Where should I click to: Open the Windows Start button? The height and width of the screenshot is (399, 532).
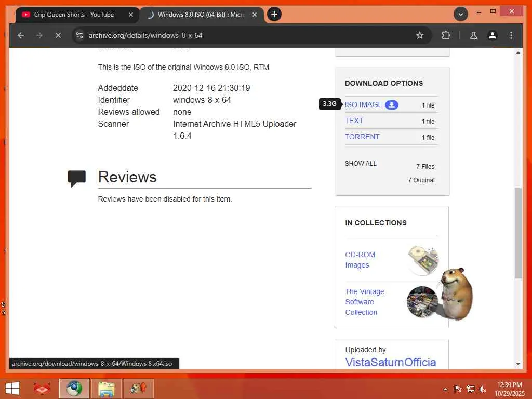(x=12, y=389)
